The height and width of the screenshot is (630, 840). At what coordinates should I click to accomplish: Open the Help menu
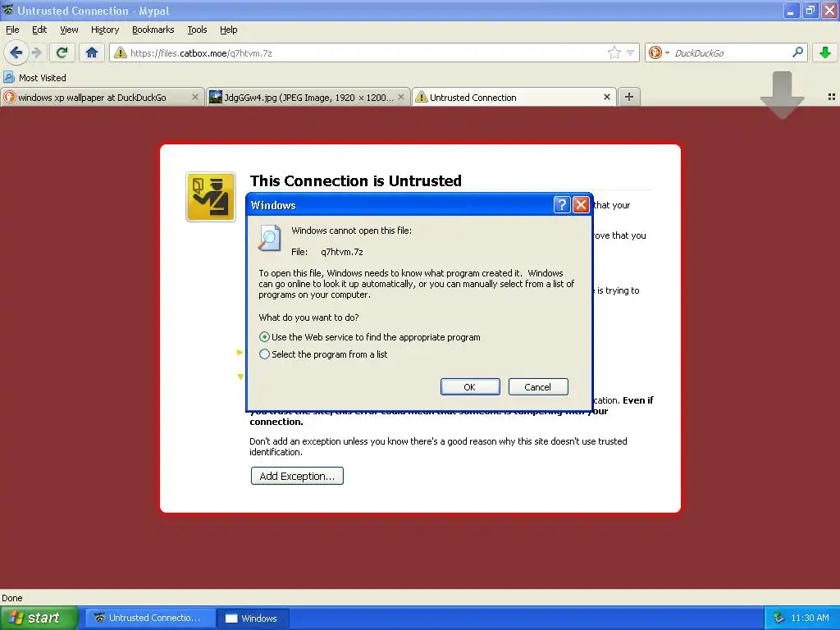(228, 30)
